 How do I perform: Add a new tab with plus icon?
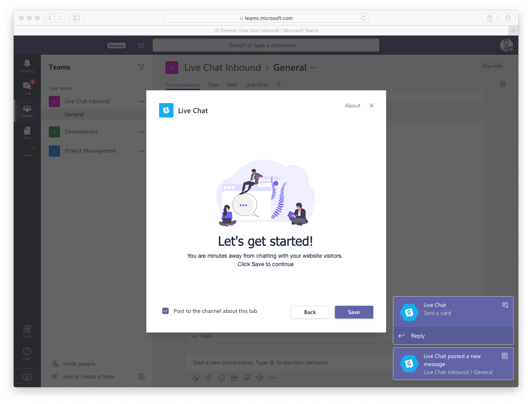tap(279, 84)
